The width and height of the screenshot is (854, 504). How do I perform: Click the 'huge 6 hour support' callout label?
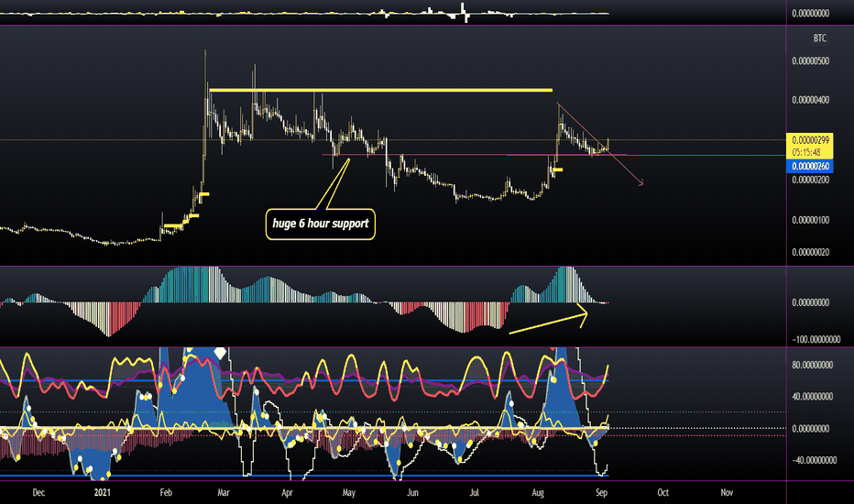321,224
